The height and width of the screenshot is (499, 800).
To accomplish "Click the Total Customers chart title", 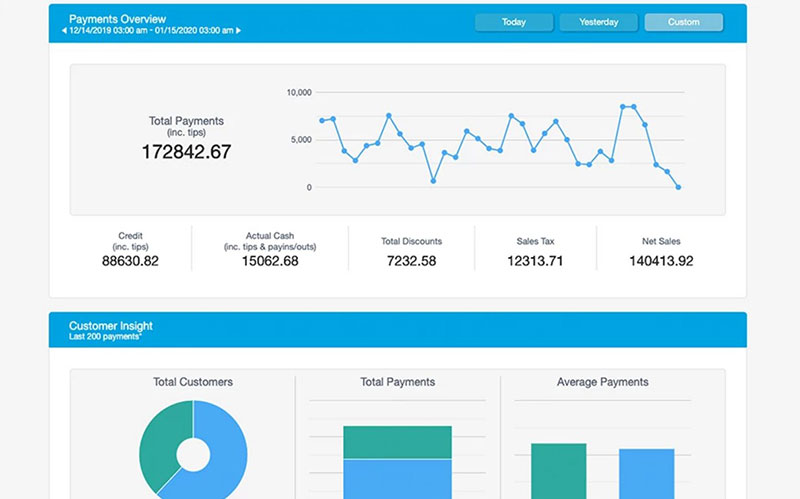I will point(193,382).
